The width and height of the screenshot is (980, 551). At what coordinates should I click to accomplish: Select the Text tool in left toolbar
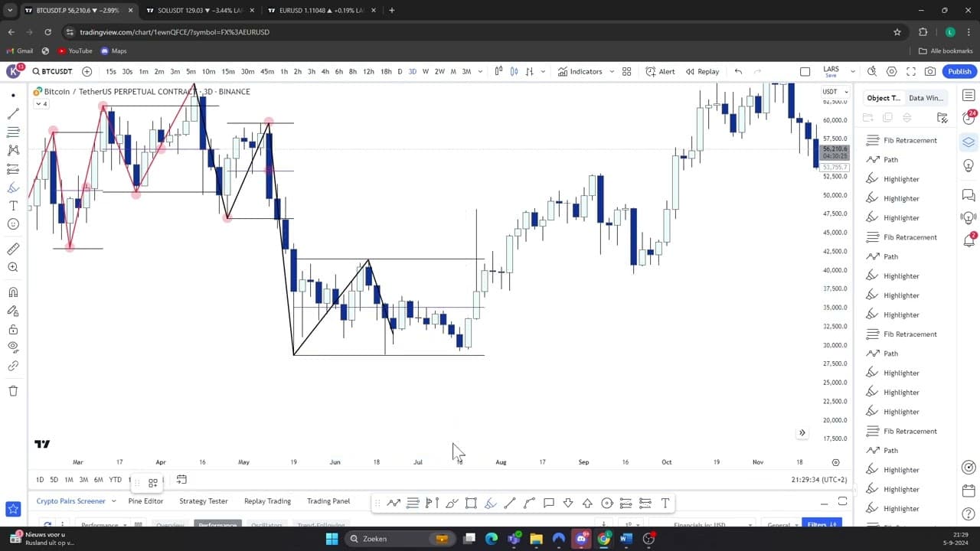coord(13,206)
